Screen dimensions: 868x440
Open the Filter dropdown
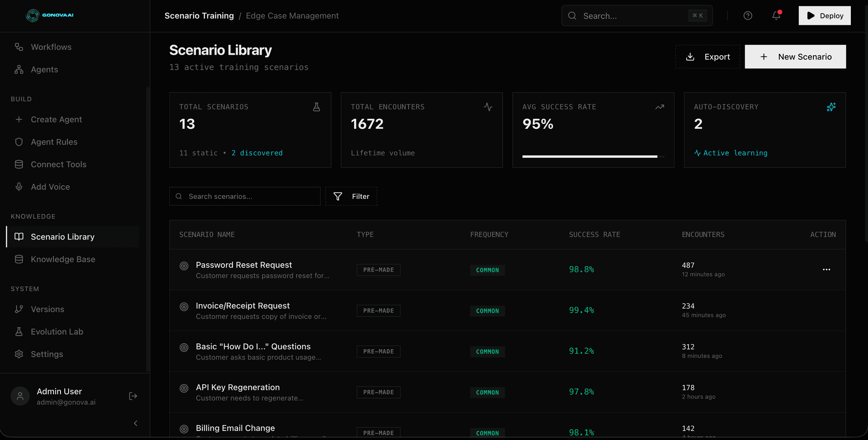pyautogui.click(x=351, y=197)
